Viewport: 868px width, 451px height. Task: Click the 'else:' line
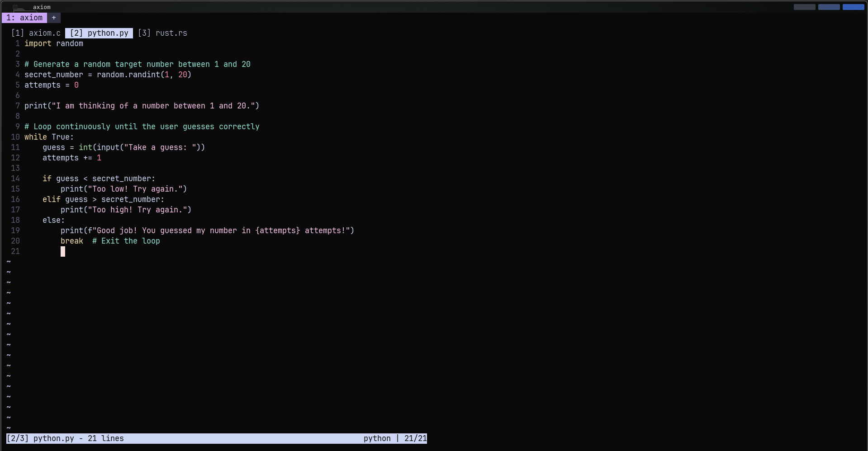click(x=54, y=220)
